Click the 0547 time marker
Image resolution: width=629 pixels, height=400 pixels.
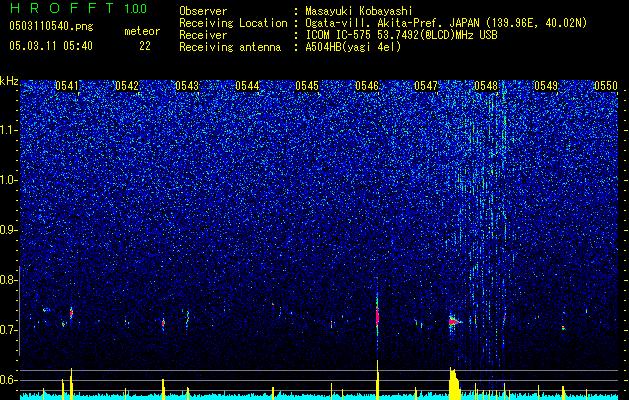pos(426,86)
